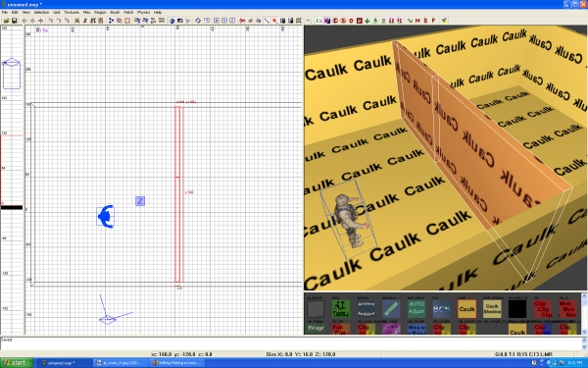Click the Open map folder icon
588x368 pixels.
coord(7,21)
